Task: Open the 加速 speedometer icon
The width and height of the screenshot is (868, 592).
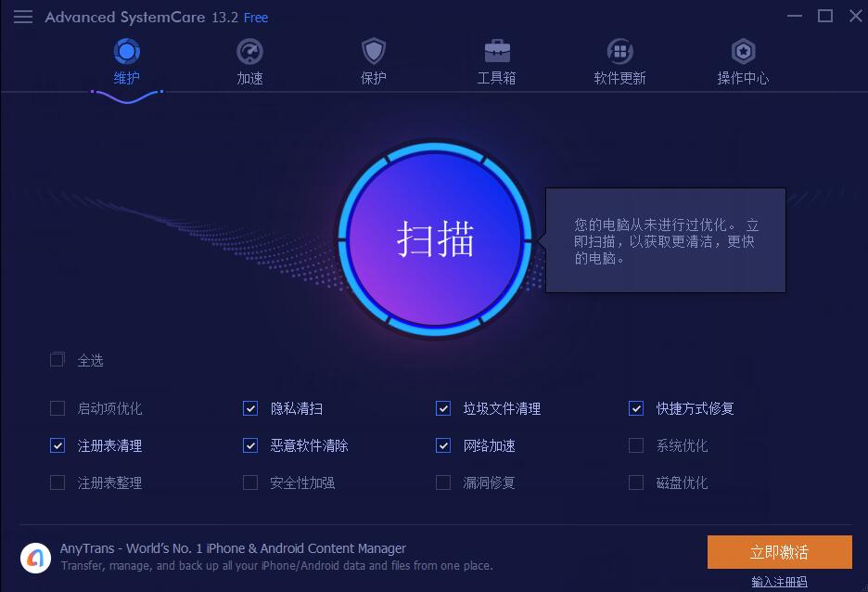Action: pyautogui.click(x=249, y=52)
